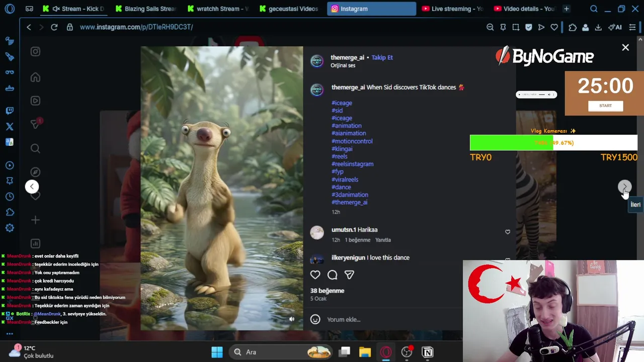Show more sidebar options ellipsis
This screenshot has width=644, height=362.
[10, 334]
